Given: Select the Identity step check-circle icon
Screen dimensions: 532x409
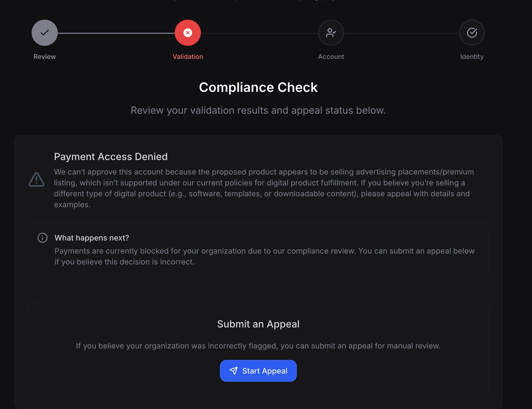Looking at the screenshot, I should click(472, 33).
